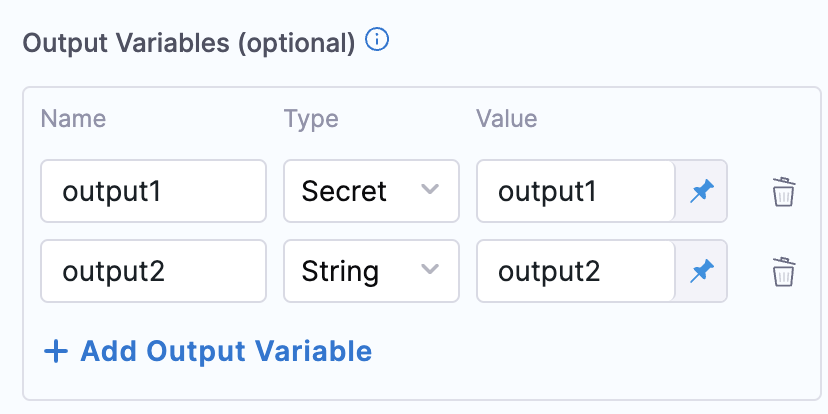Click the plus icon for adding output variable
The height and width of the screenshot is (414, 828).
(x=56, y=351)
